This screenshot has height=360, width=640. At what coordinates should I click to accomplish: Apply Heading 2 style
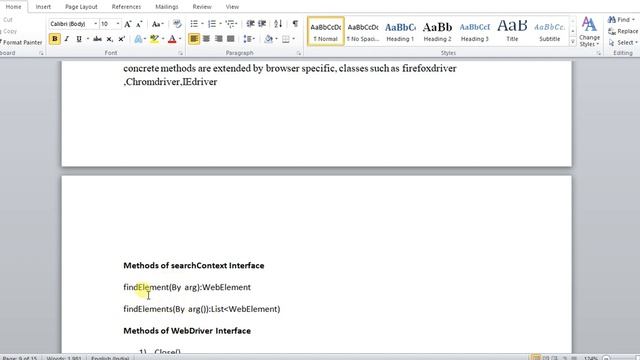click(x=437, y=31)
